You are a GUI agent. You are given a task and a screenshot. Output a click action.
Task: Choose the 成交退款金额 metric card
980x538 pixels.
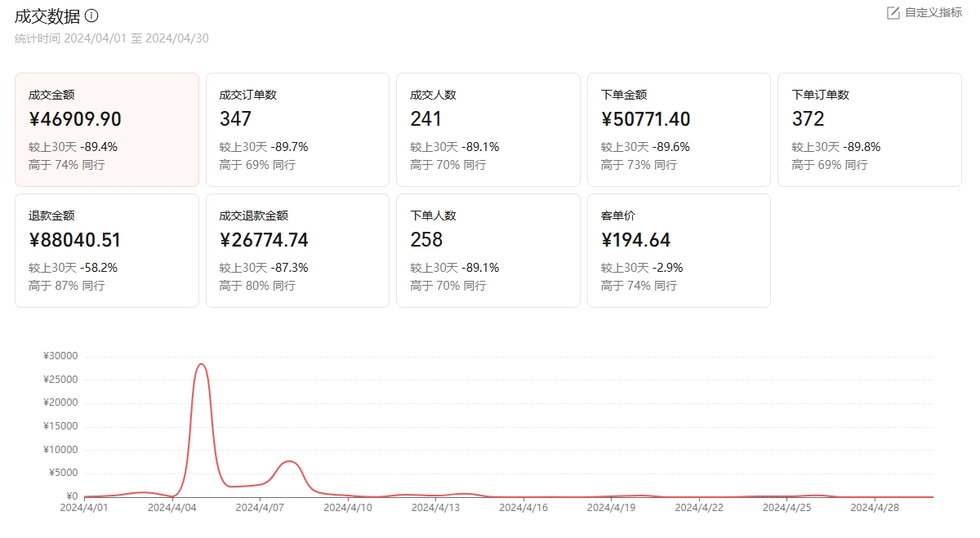pos(297,250)
